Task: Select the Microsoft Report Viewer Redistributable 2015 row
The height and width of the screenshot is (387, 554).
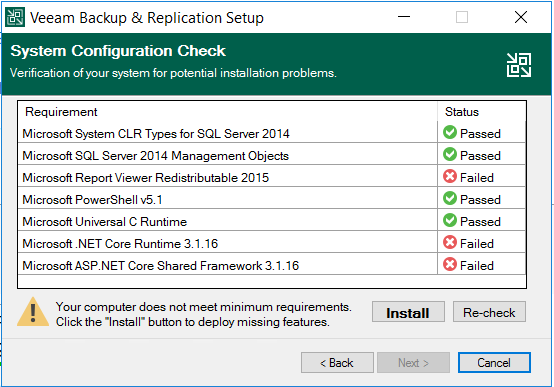Action: point(272,176)
